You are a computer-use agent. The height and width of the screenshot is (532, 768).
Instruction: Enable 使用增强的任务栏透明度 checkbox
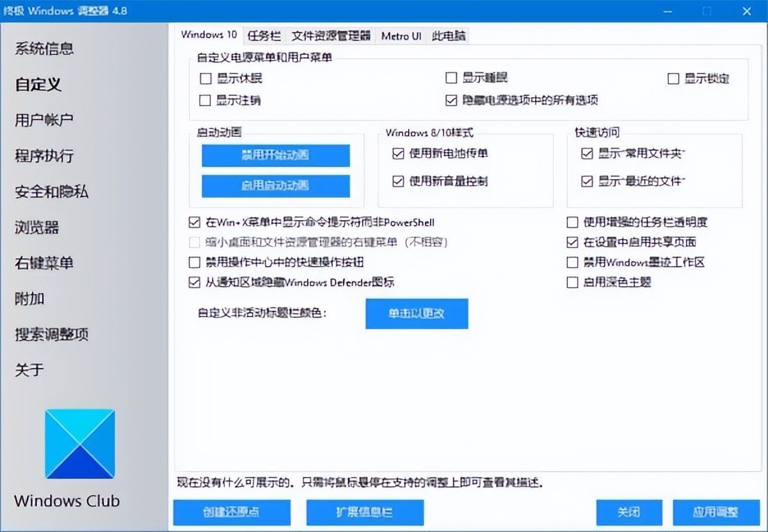[x=573, y=223]
